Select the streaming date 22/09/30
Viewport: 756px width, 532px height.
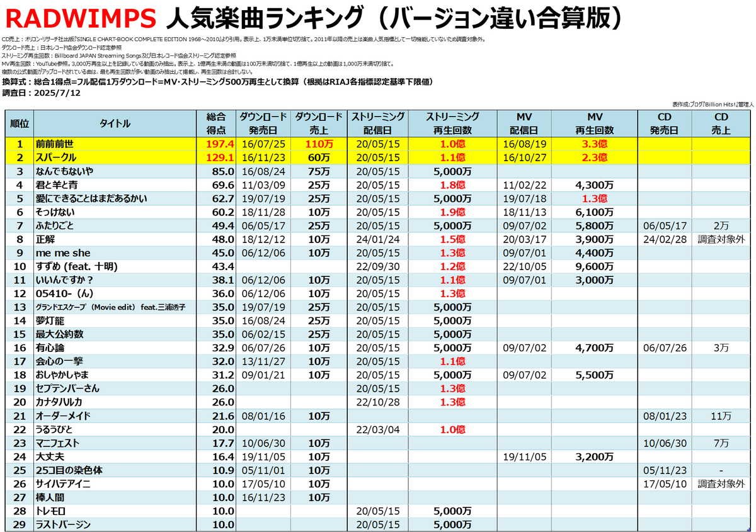(378, 266)
